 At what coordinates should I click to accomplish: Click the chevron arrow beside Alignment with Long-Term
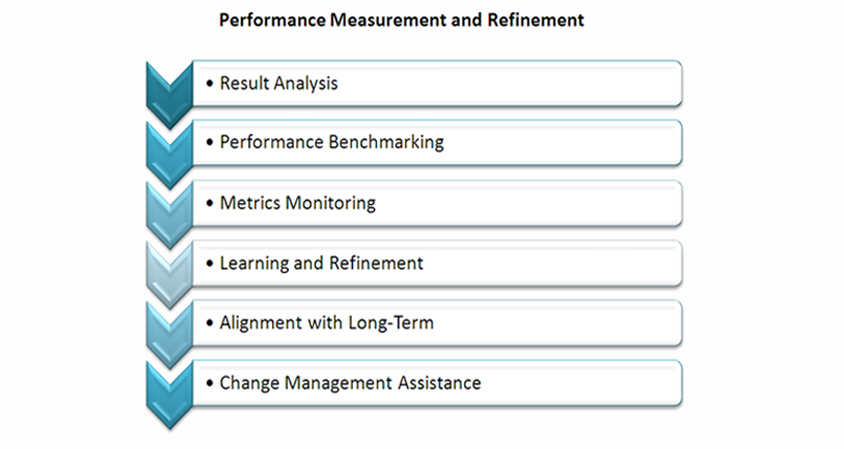pyautogui.click(x=169, y=334)
